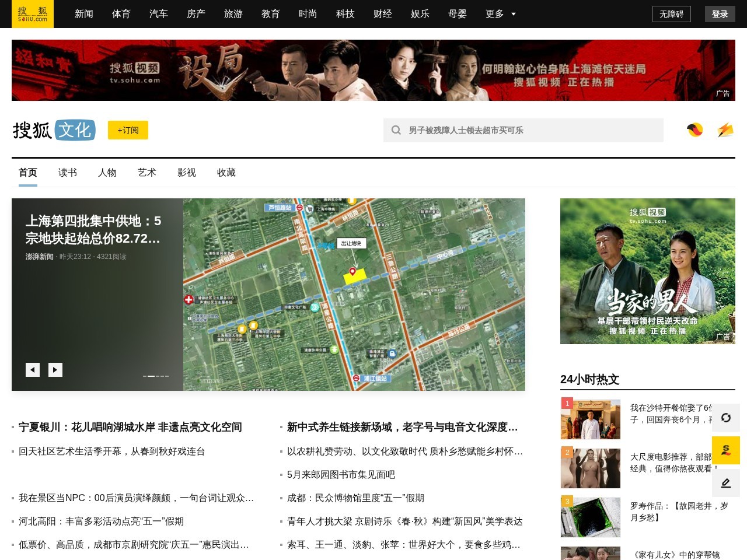Select the 首页 tab
The image size is (747, 560).
tap(28, 173)
